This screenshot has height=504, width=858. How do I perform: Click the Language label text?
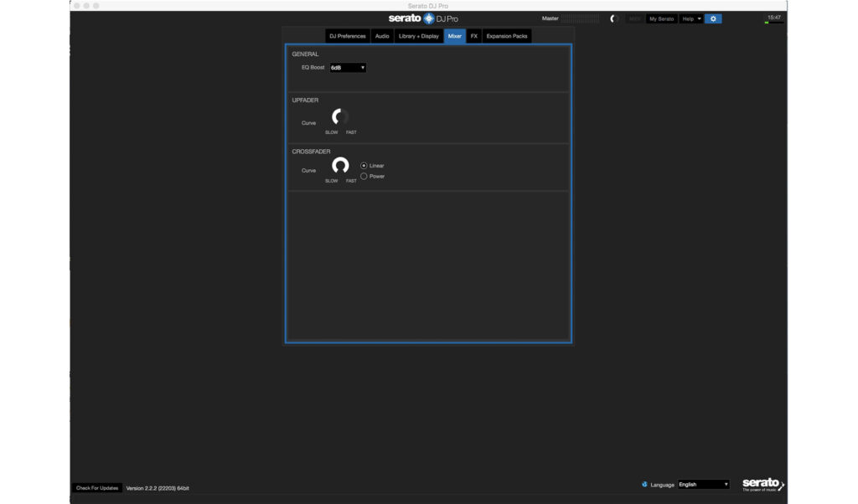(662, 485)
